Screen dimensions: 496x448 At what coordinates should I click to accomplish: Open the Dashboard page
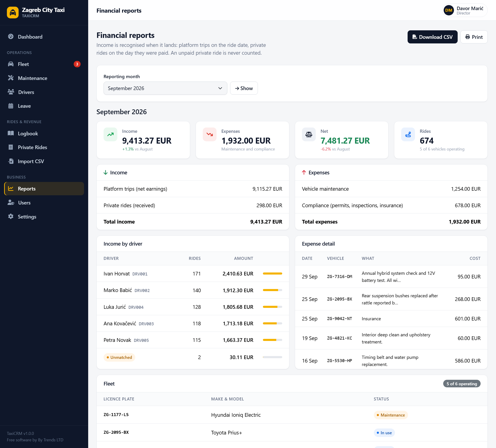[x=44, y=37]
